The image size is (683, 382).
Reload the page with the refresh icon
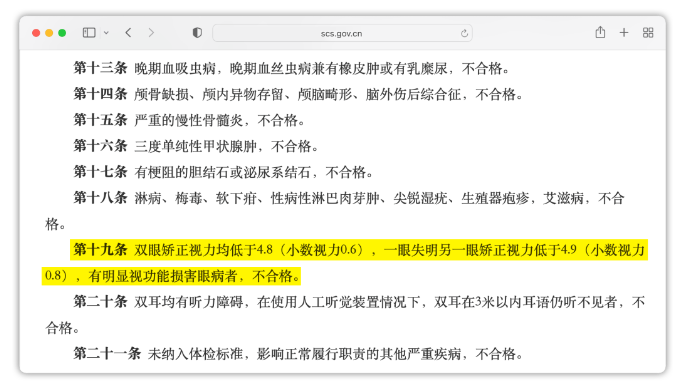464,34
